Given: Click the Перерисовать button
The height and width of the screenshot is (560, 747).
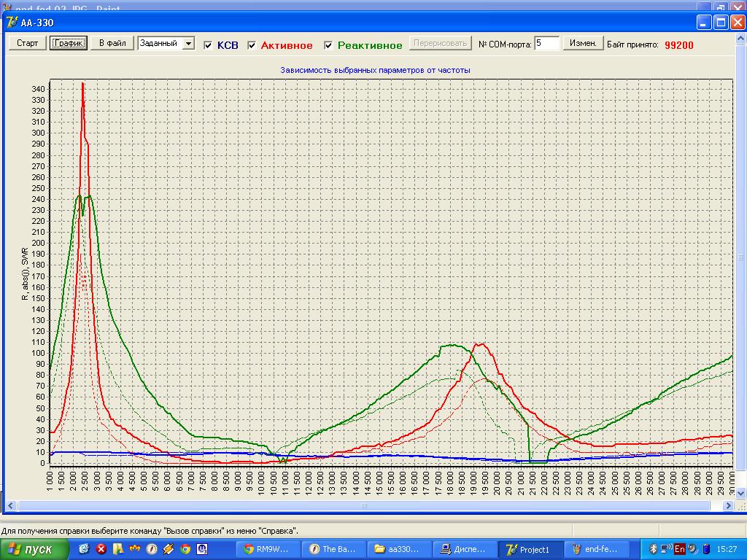Looking at the screenshot, I should (x=440, y=43).
